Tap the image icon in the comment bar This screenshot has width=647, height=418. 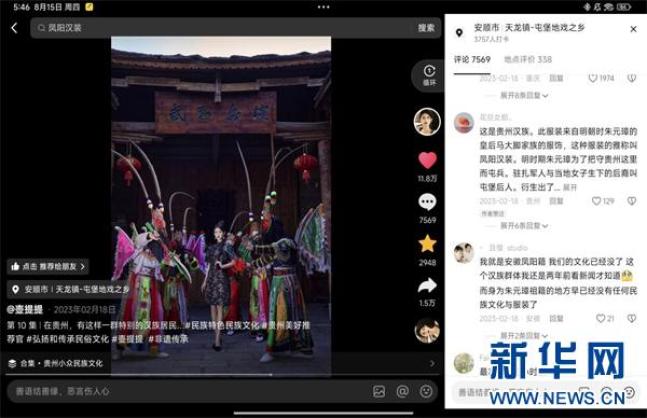tap(379, 391)
